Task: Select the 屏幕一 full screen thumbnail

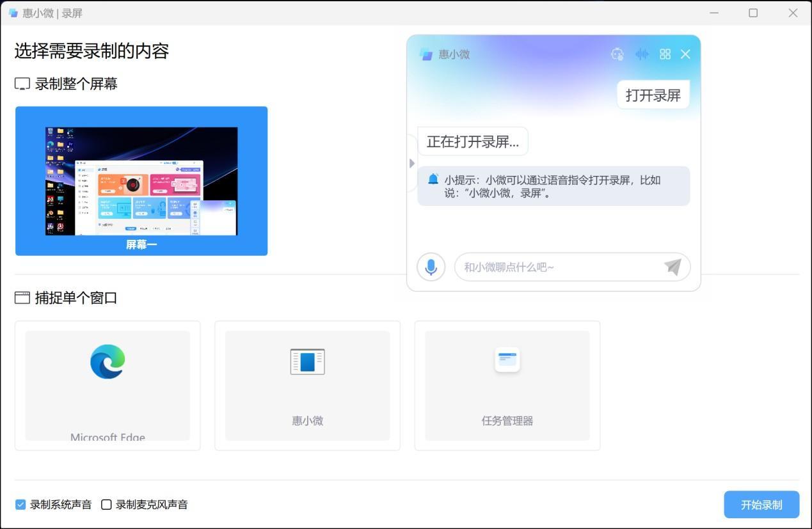Action: (141, 181)
